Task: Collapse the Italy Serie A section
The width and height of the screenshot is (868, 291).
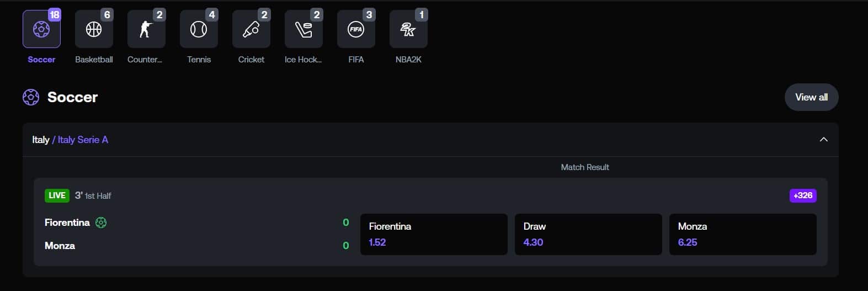Action: pos(823,140)
